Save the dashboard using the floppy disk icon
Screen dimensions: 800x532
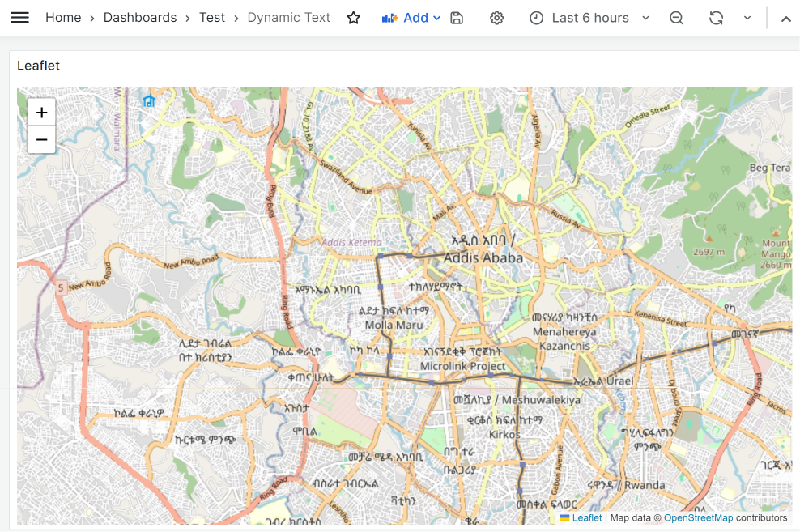[456, 17]
